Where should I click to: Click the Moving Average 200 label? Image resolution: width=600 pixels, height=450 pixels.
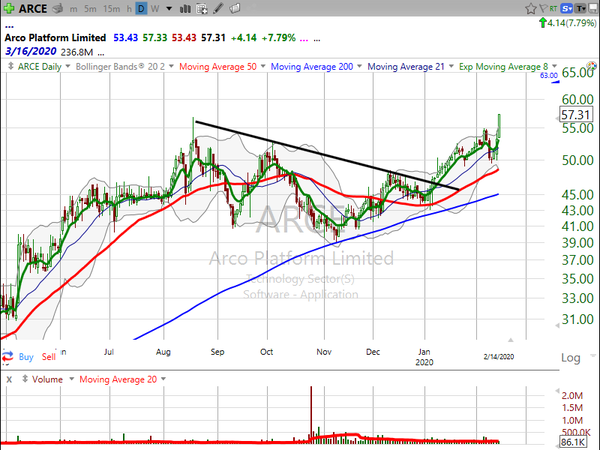coord(312,67)
